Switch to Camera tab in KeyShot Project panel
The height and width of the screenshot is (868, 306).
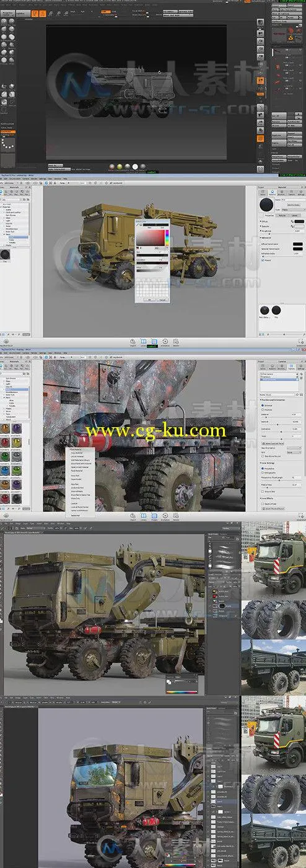[x=291, y=367]
